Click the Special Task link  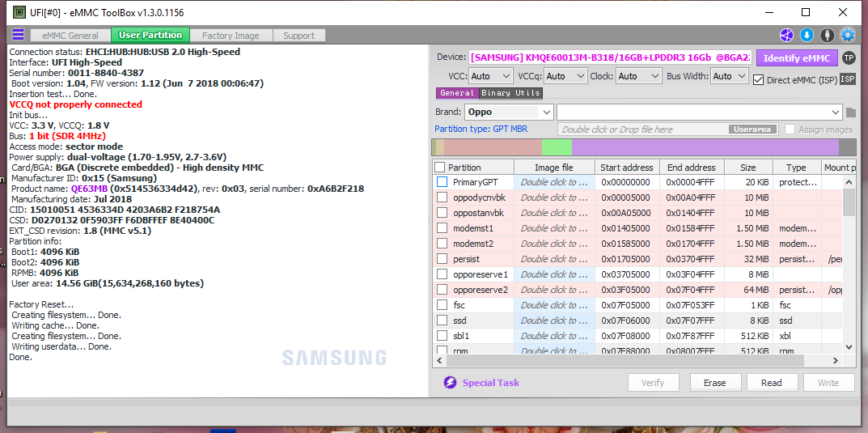[490, 383]
